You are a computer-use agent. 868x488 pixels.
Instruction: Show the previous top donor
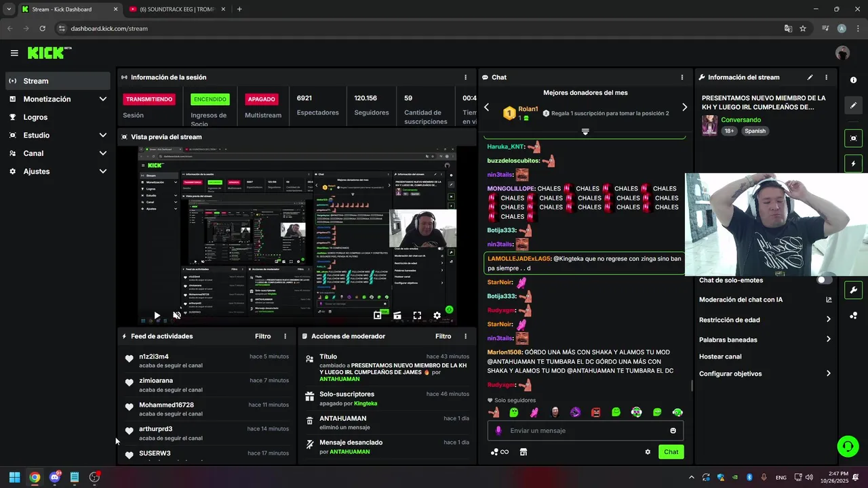point(486,107)
